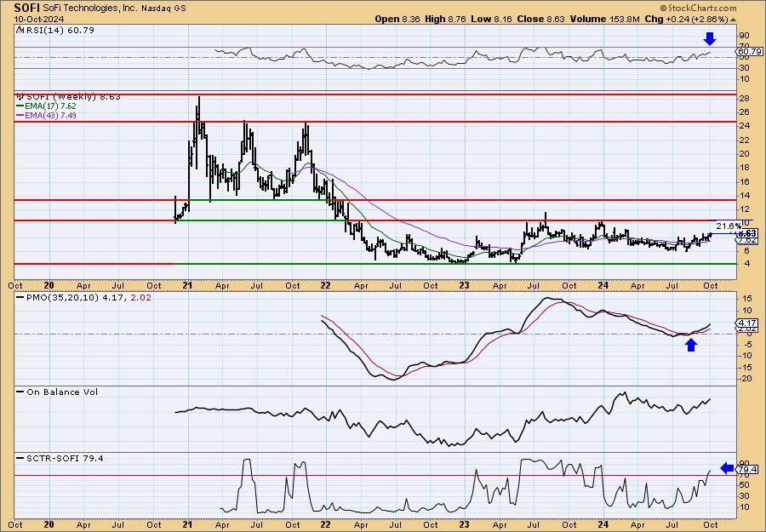Click the 18 label on price axis

click(x=745, y=168)
